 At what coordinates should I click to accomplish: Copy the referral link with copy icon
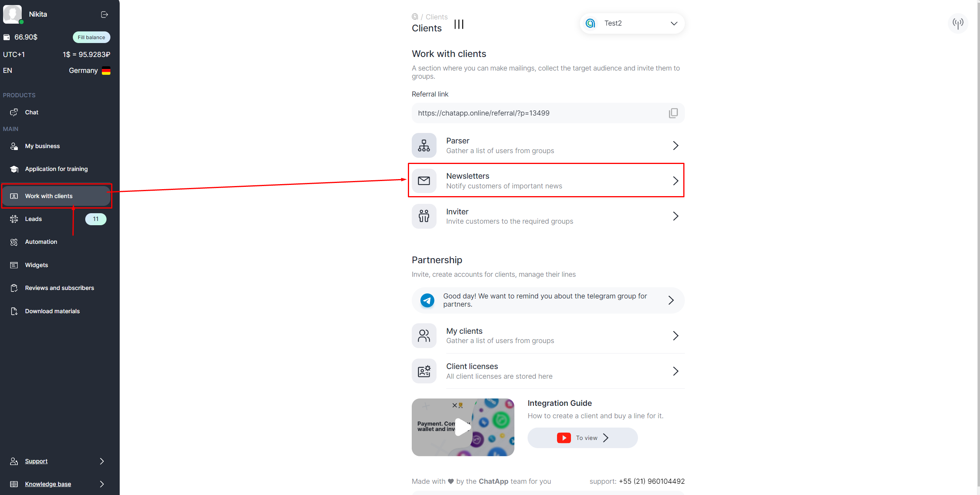pyautogui.click(x=673, y=113)
